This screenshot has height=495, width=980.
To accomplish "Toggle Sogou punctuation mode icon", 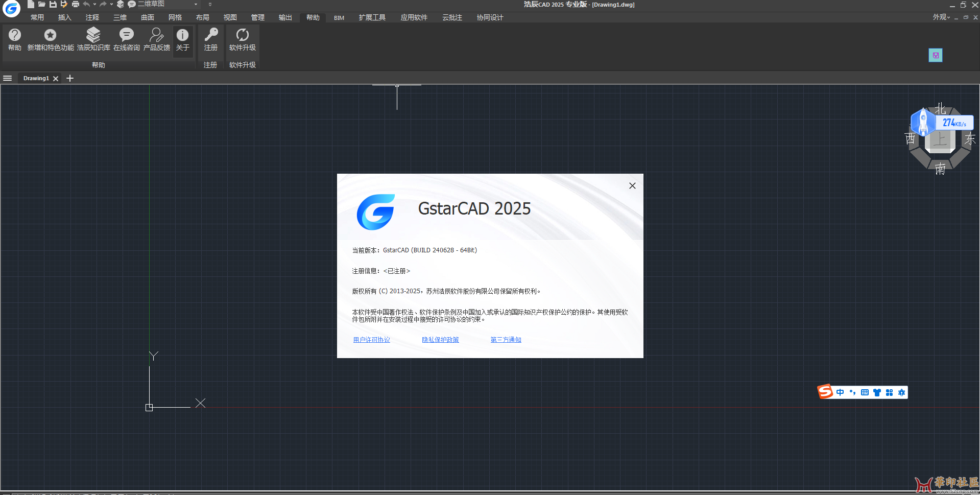I will coord(852,392).
